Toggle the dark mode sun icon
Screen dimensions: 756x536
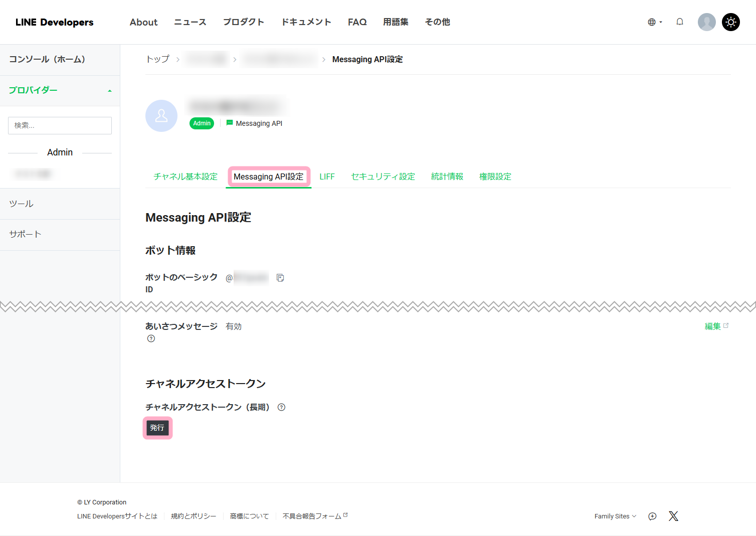[x=731, y=22]
